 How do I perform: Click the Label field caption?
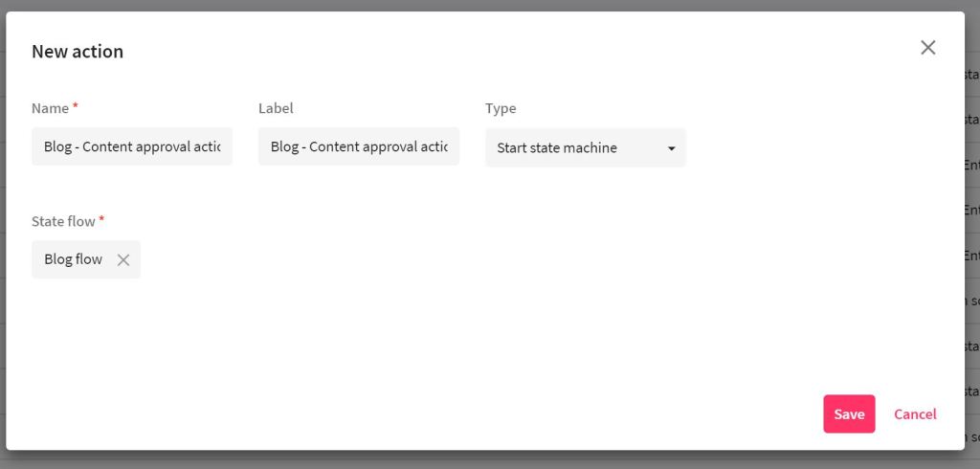point(276,108)
